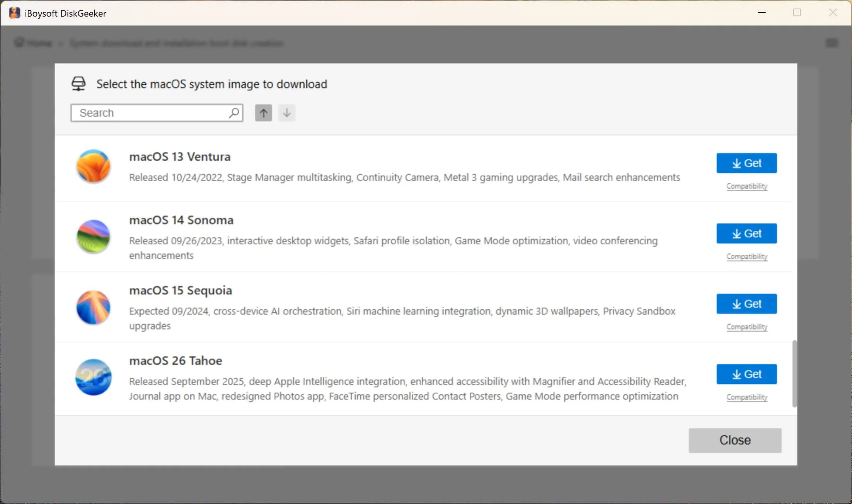The height and width of the screenshot is (504, 852).
Task: Open Compatibility link for Sequoia
Action: coord(746,327)
